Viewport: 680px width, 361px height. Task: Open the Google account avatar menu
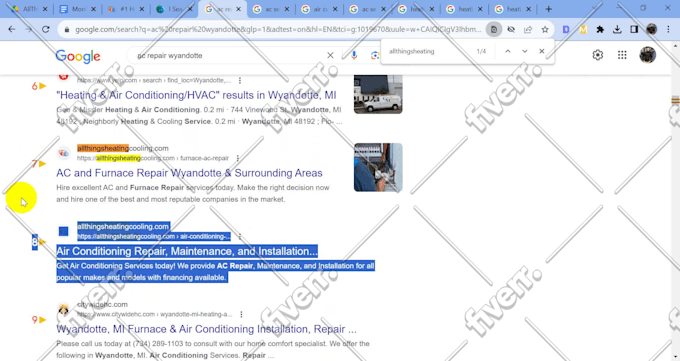647,55
